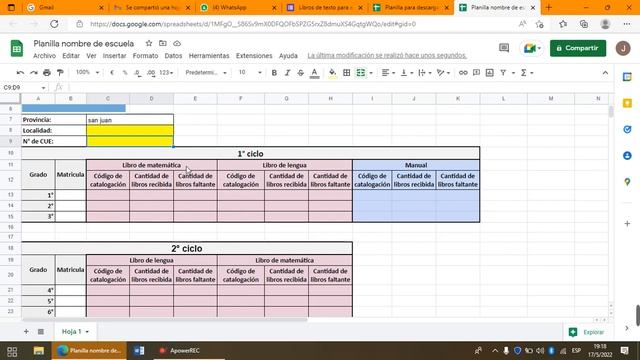The height and width of the screenshot is (360, 640).
Task: Print the spreadsheet using printer icon
Action: tap(47, 73)
